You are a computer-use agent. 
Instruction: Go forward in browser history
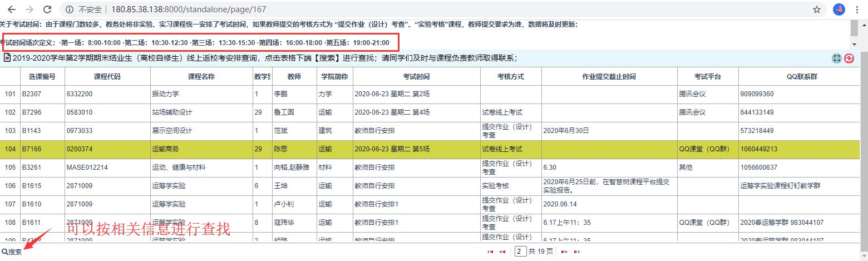pos(29,9)
